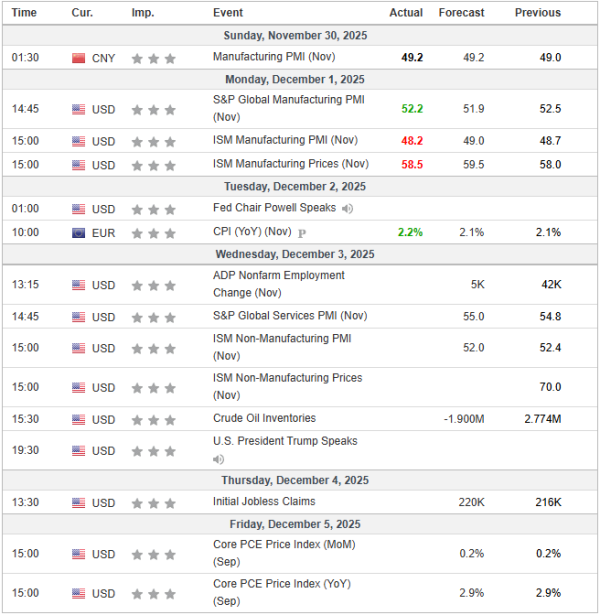
Task: Click the importance stars in the Fed Chair Powell row
Action: [154, 209]
